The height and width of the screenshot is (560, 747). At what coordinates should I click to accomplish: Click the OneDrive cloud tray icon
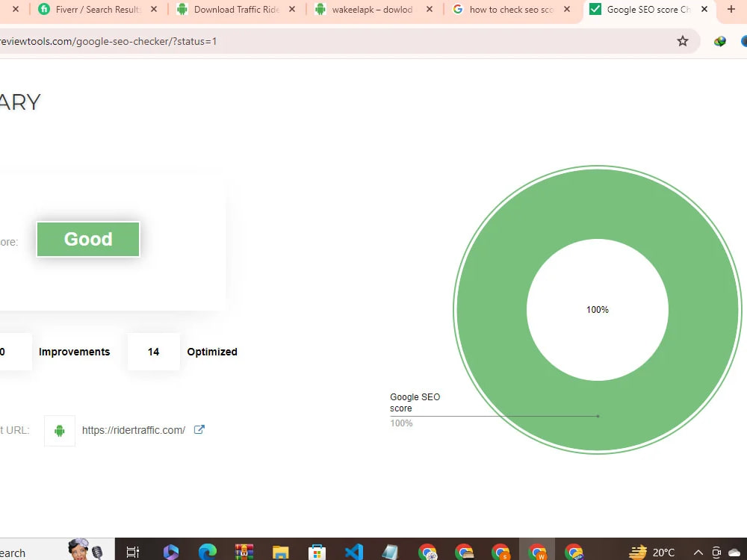[x=734, y=553]
